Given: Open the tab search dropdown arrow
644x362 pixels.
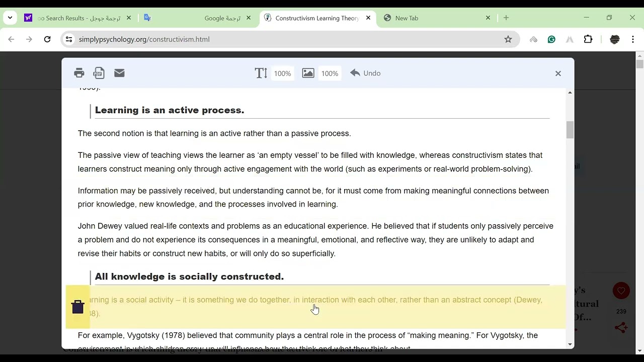Looking at the screenshot, I should 10,18.
